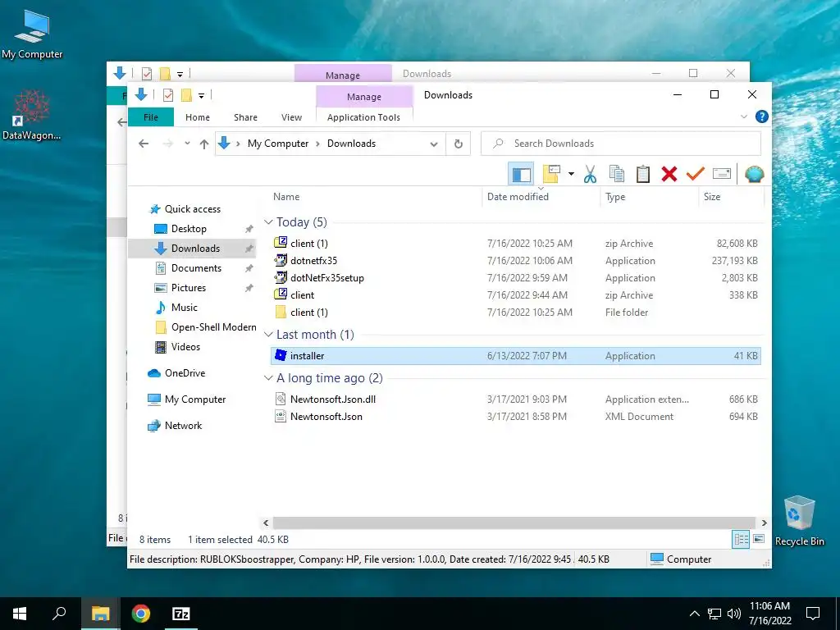The height and width of the screenshot is (630, 840).
Task: Collapse the Today group
Action: click(x=268, y=222)
